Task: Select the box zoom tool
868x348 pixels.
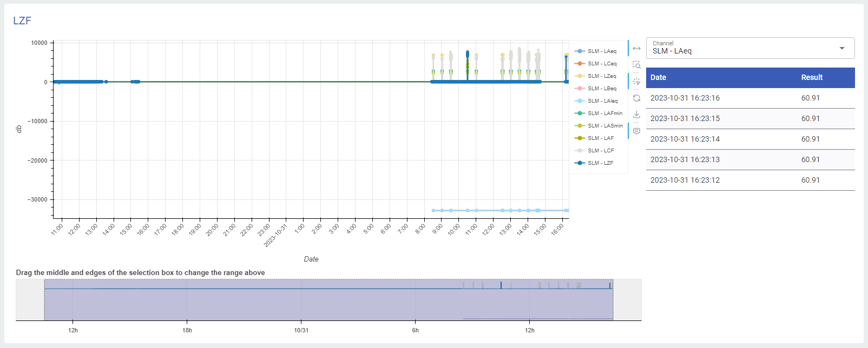Action: point(636,65)
